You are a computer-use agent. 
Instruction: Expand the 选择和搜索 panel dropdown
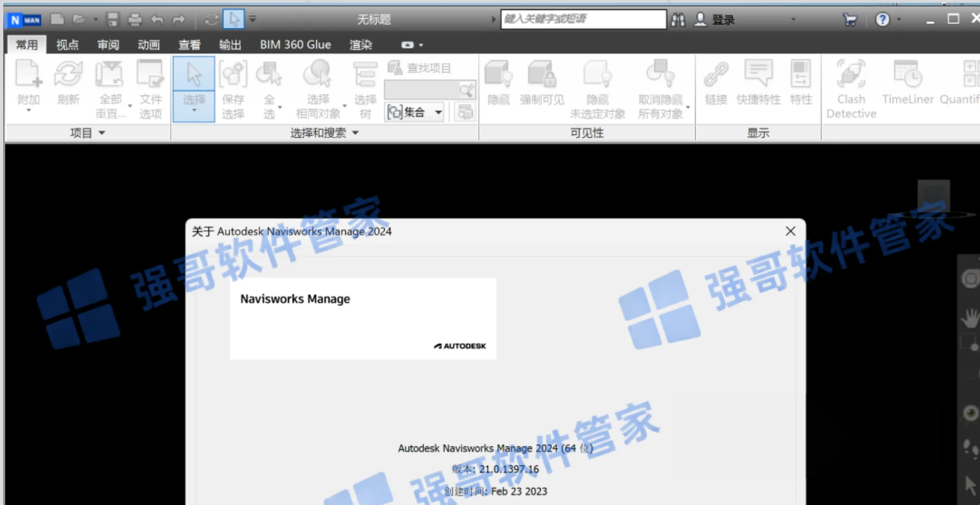[x=355, y=132]
